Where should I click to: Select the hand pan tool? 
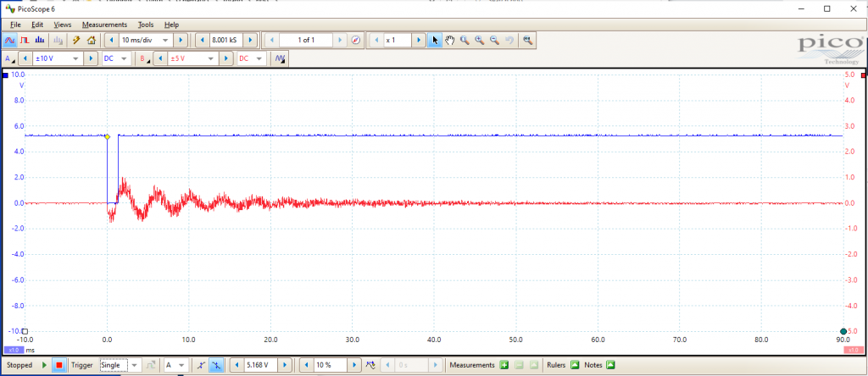(449, 41)
